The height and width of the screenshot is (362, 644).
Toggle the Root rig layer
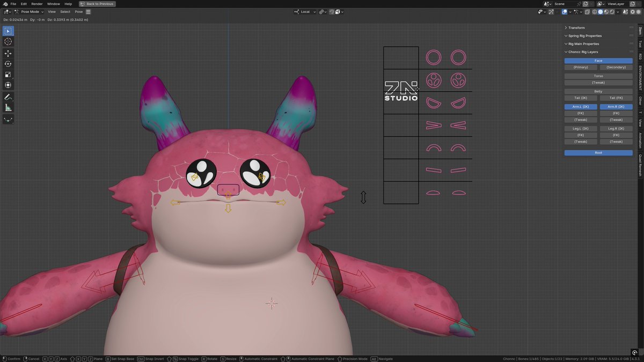[598, 153]
